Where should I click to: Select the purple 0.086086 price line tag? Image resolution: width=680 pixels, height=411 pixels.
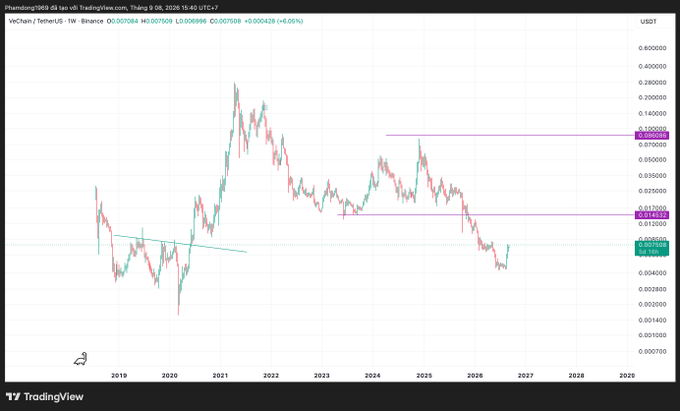652,136
